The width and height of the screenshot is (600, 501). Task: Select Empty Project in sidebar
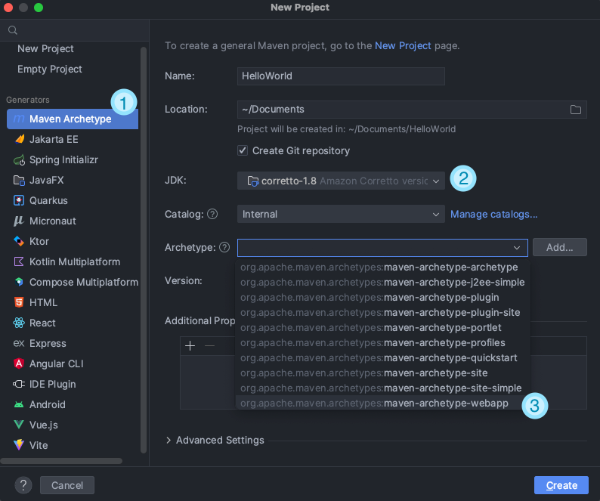point(50,69)
